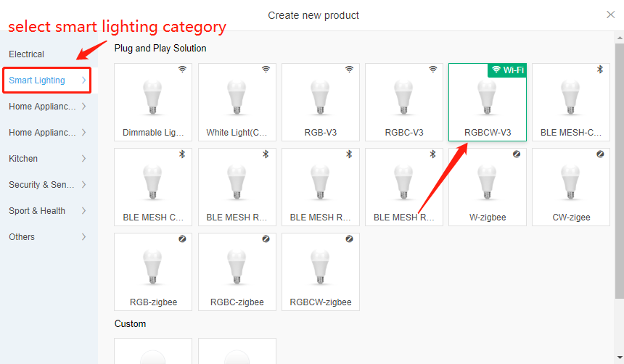Expand the Others category arrow

pos(83,236)
